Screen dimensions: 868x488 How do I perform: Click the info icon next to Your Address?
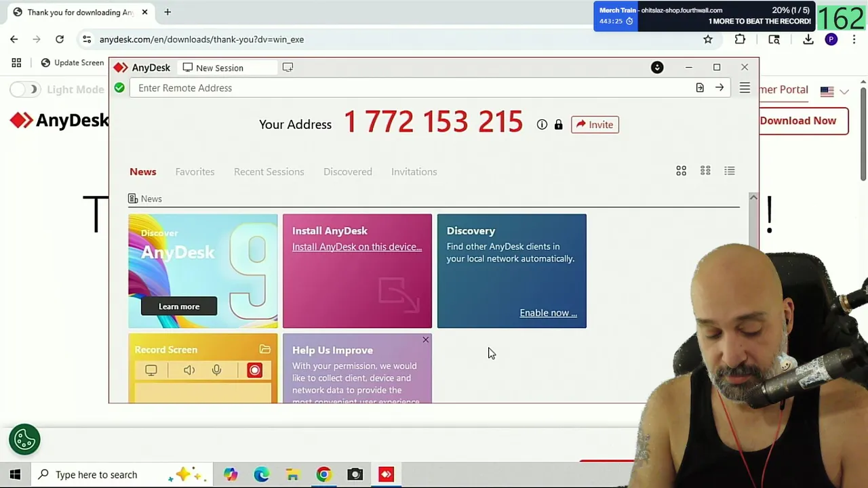[x=542, y=125]
